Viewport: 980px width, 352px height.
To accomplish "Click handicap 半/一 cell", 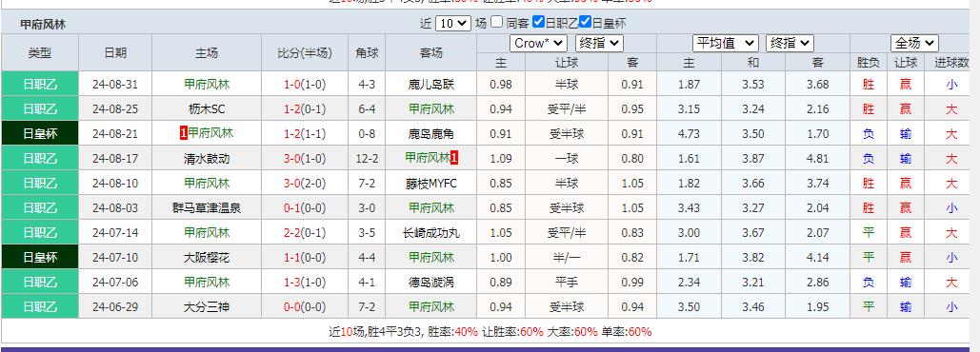I will [x=567, y=257].
